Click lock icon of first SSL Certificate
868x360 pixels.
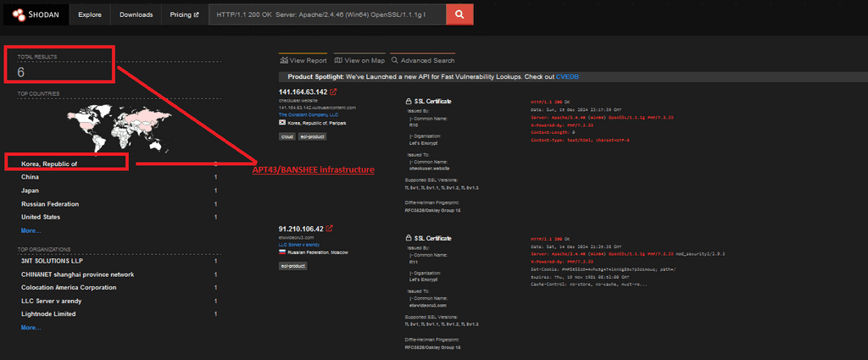(x=409, y=102)
